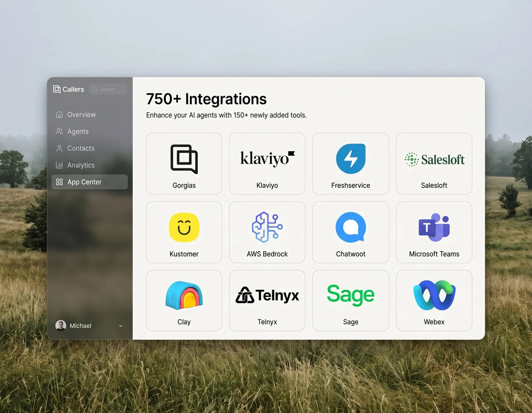
Task: Click the Callers brand name
Action: pyautogui.click(x=73, y=89)
